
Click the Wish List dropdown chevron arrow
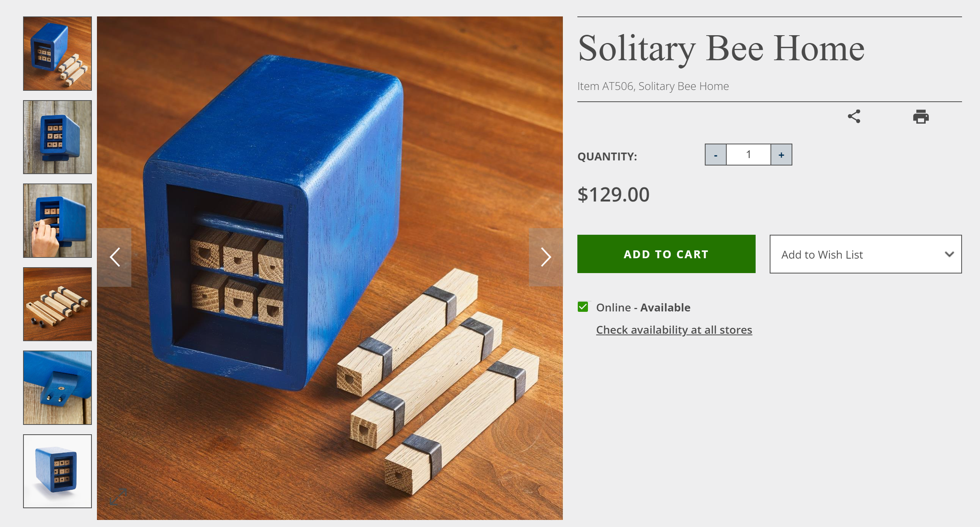[949, 254]
